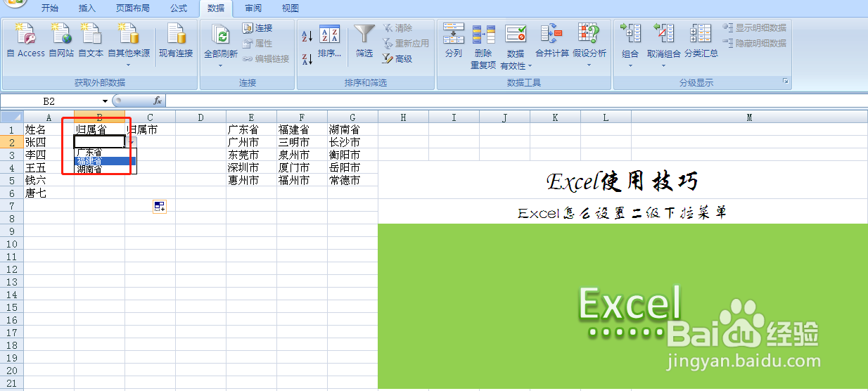868x391 pixels.
Task: Choose 广东省 from dropdown list
Action: [106, 152]
